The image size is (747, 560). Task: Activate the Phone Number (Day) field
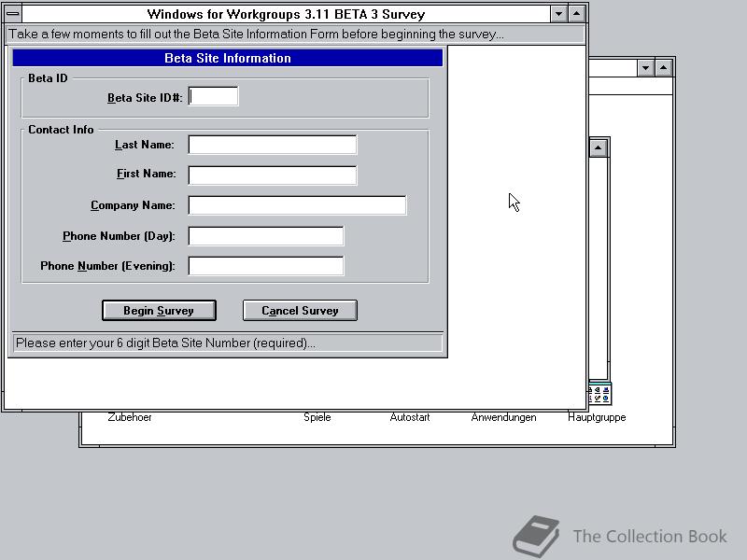266,236
